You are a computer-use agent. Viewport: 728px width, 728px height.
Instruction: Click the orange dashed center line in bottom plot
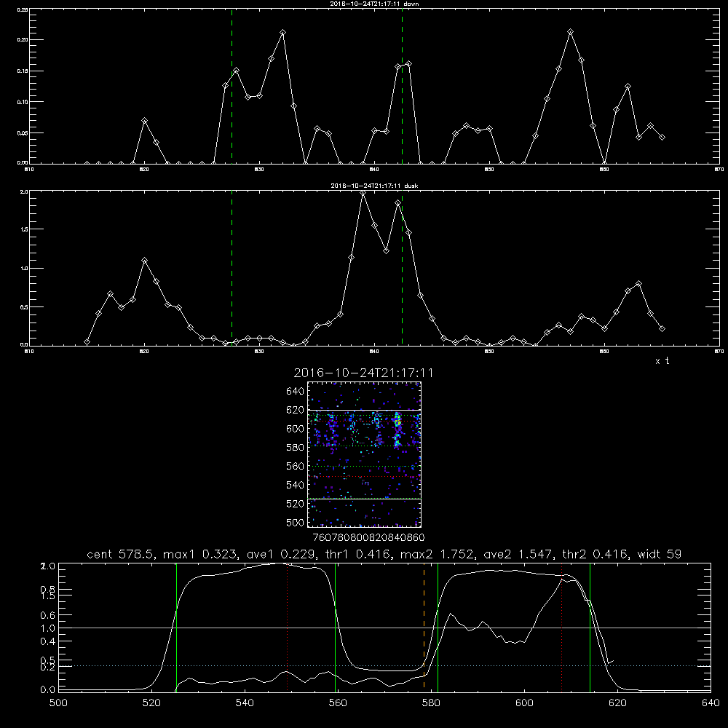(x=424, y=627)
